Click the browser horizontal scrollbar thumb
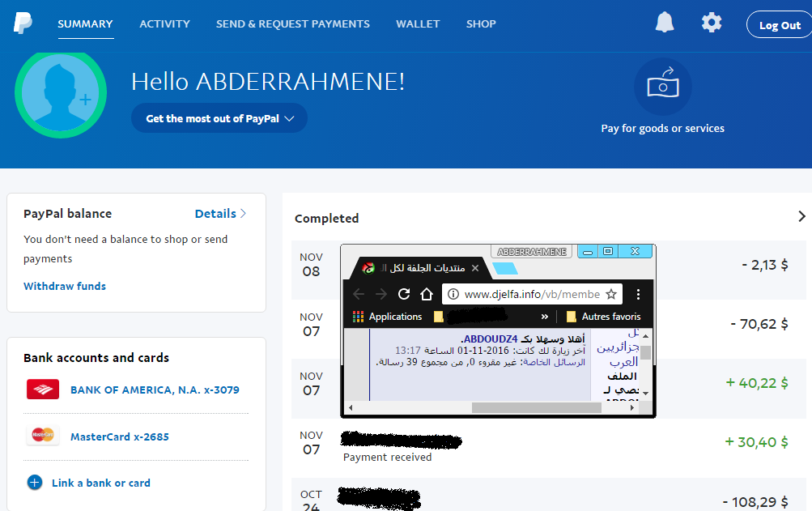812x511 pixels. coord(537,408)
